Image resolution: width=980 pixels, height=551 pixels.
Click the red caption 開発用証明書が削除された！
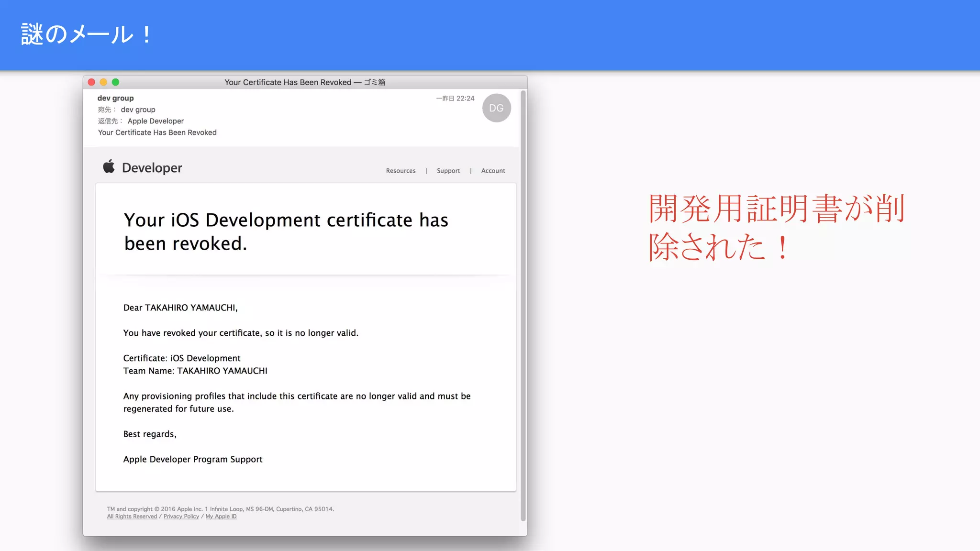(x=776, y=228)
